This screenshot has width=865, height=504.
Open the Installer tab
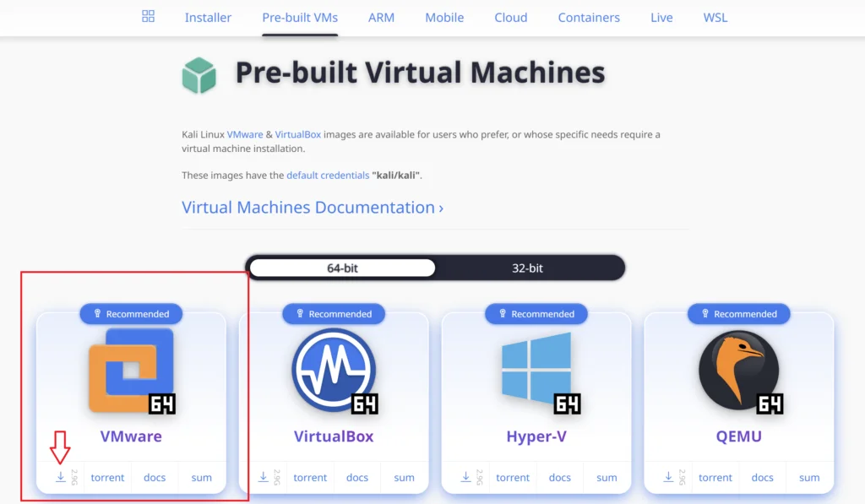[x=208, y=18]
